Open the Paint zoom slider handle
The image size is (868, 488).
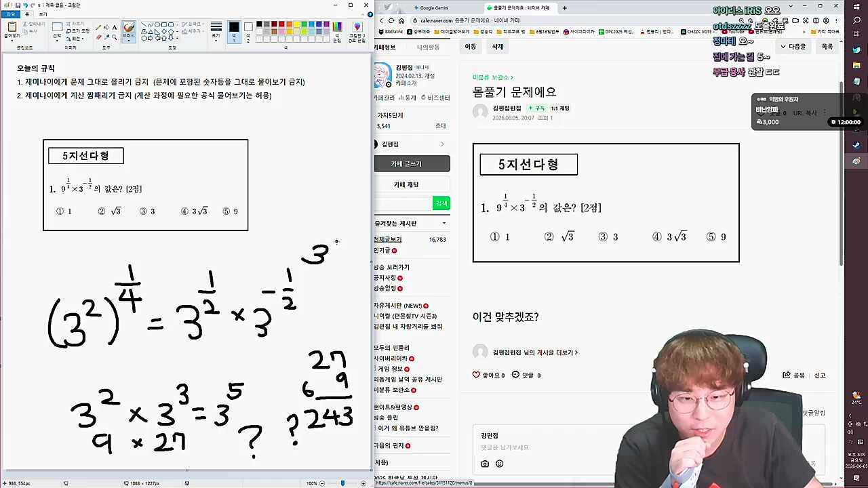(x=342, y=483)
